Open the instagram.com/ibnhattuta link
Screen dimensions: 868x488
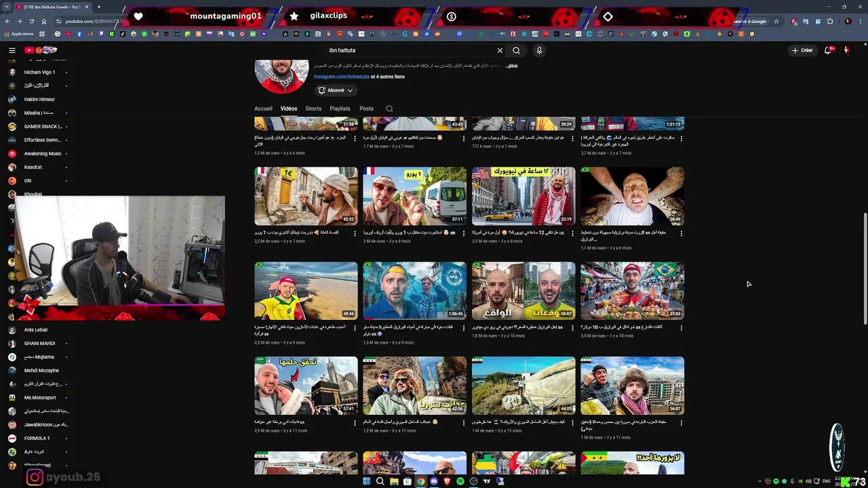click(341, 77)
